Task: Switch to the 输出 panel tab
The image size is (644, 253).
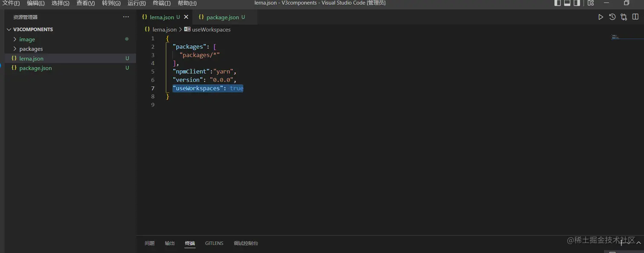Action: (x=170, y=243)
